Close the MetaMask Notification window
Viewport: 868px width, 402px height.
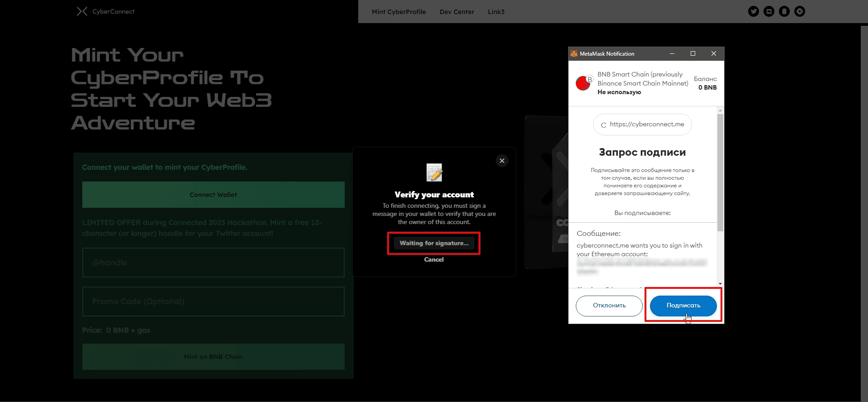pyautogui.click(x=714, y=53)
